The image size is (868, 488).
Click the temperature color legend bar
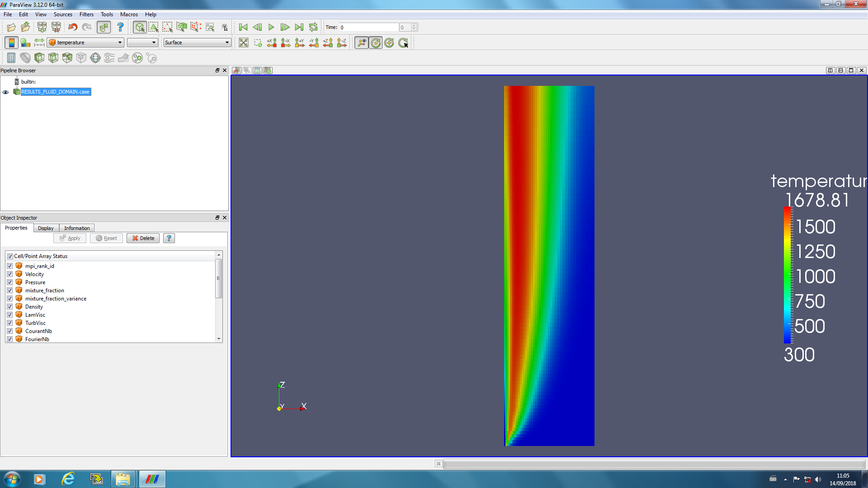coord(787,275)
